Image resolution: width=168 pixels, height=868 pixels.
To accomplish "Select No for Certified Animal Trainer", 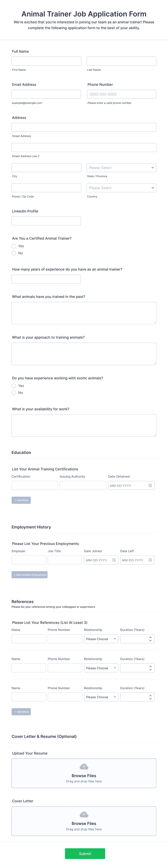I will [x=14, y=253].
